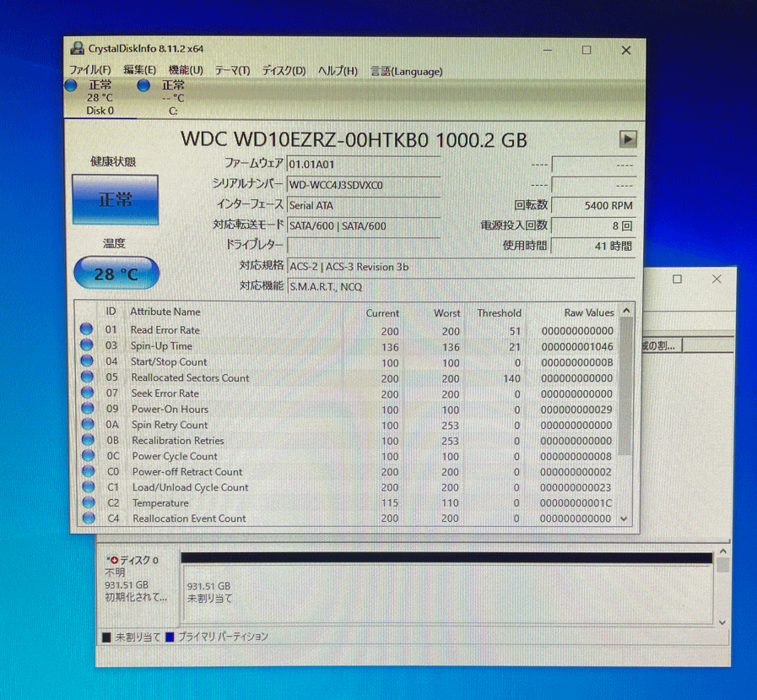The width and height of the screenshot is (757, 700).
Task: Open the 機能(U) functions menu
Action: pyautogui.click(x=185, y=72)
